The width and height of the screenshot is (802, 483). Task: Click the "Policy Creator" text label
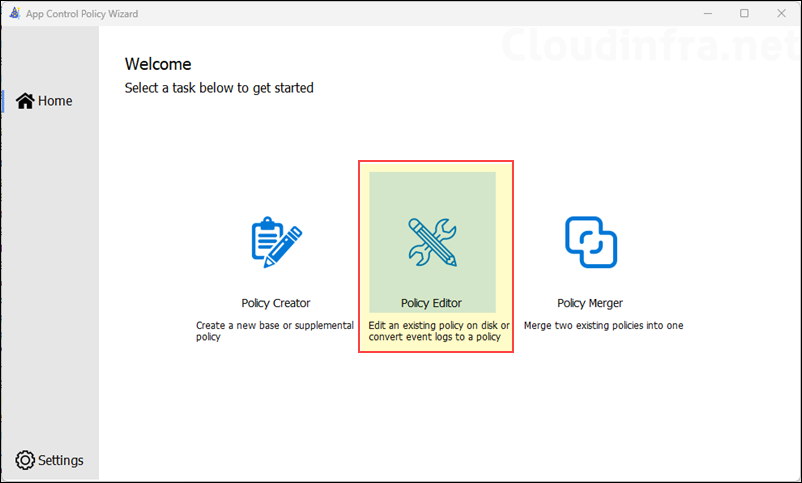(275, 303)
